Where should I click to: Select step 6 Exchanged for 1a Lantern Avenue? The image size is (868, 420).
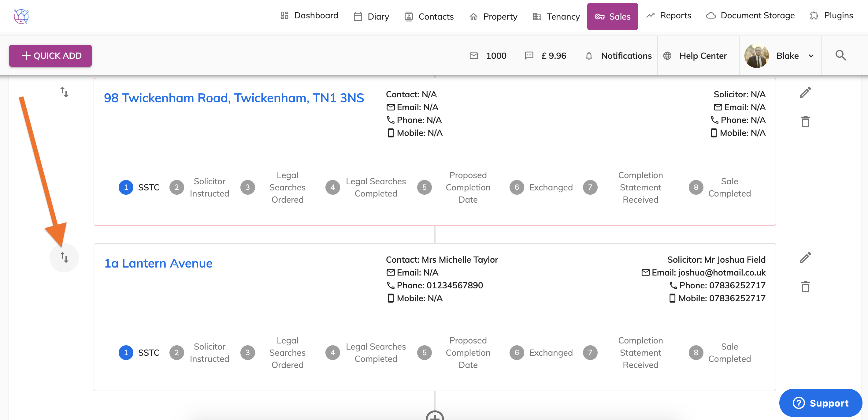[517, 353]
